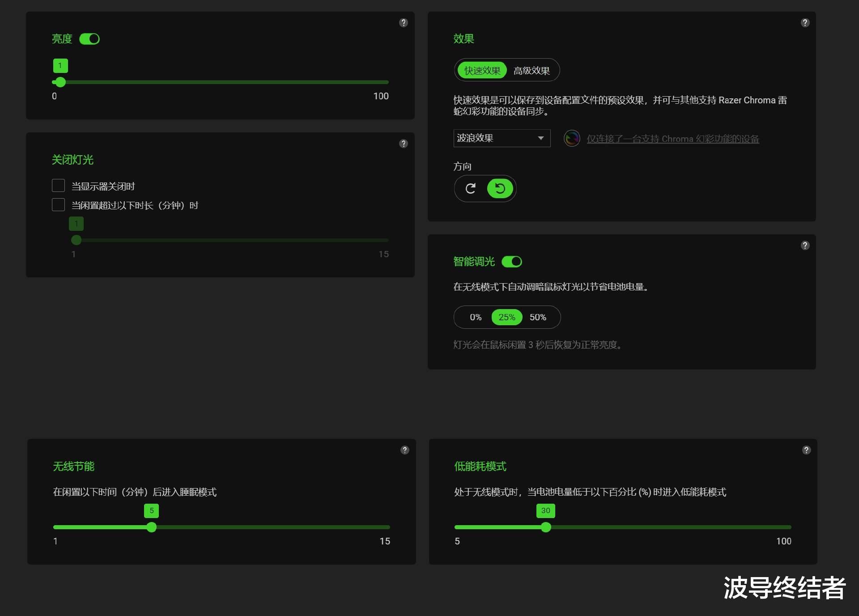Toggle the 亮度 brightness switch off
The image size is (859, 616).
pyautogui.click(x=89, y=39)
